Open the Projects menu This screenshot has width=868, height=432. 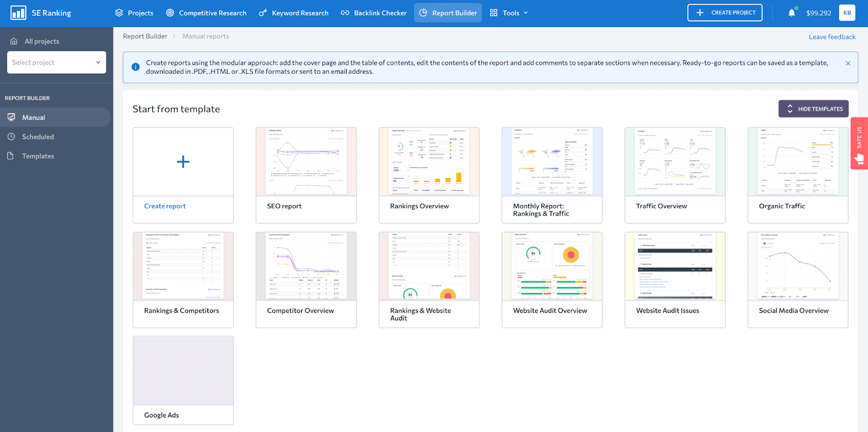[134, 13]
